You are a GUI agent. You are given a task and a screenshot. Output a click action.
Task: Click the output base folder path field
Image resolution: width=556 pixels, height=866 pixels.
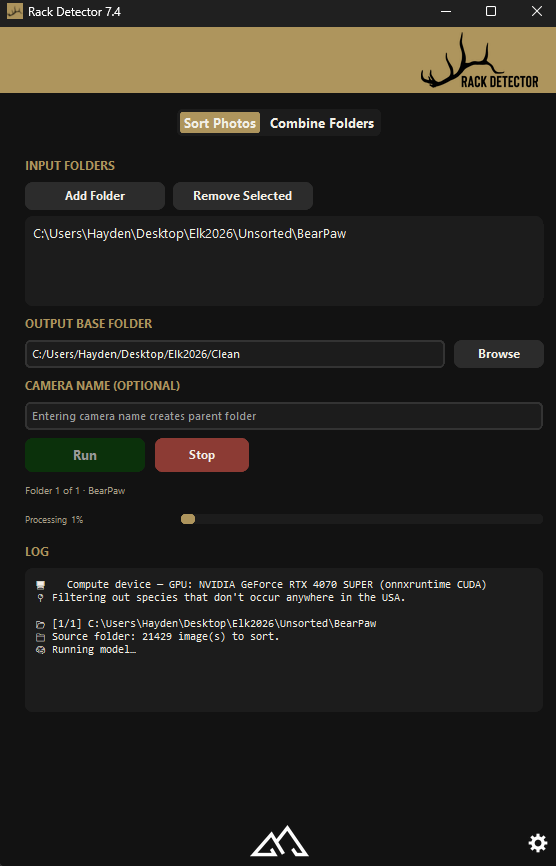click(235, 354)
